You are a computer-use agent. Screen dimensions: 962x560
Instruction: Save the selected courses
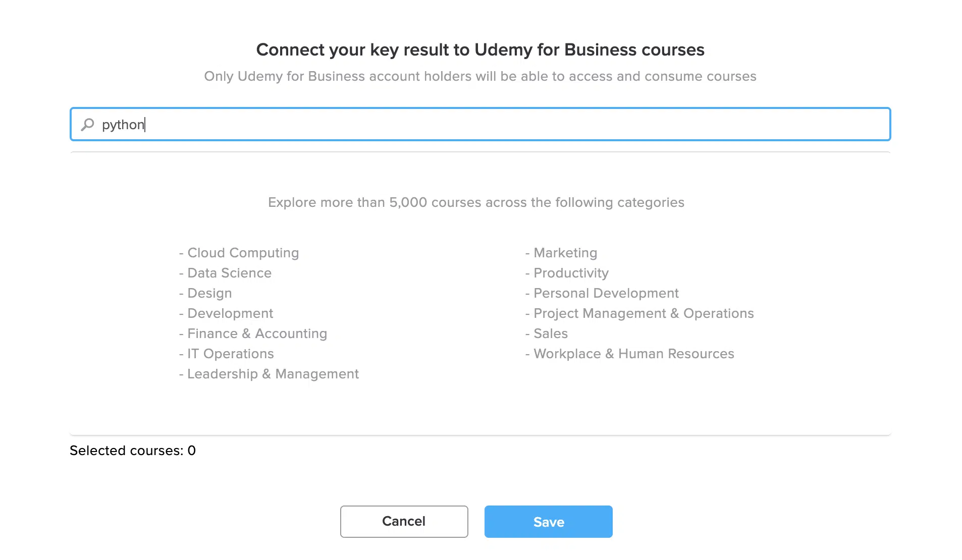coord(548,522)
